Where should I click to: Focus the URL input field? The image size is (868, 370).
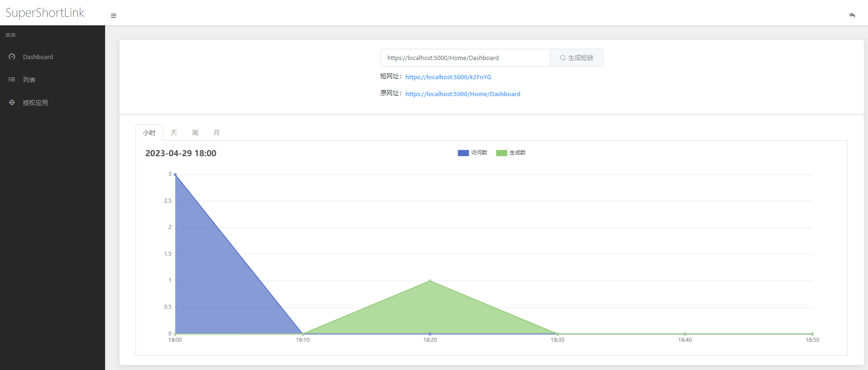click(x=465, y=58)
